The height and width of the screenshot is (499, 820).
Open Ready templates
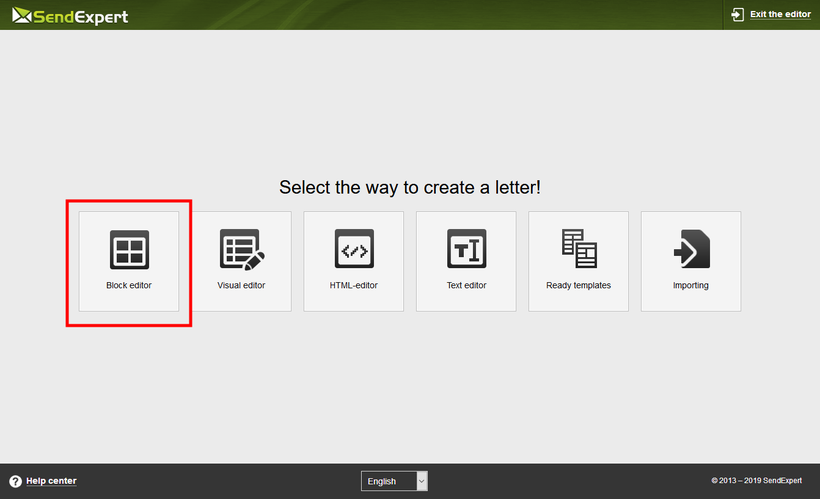[x=578, y=262]
